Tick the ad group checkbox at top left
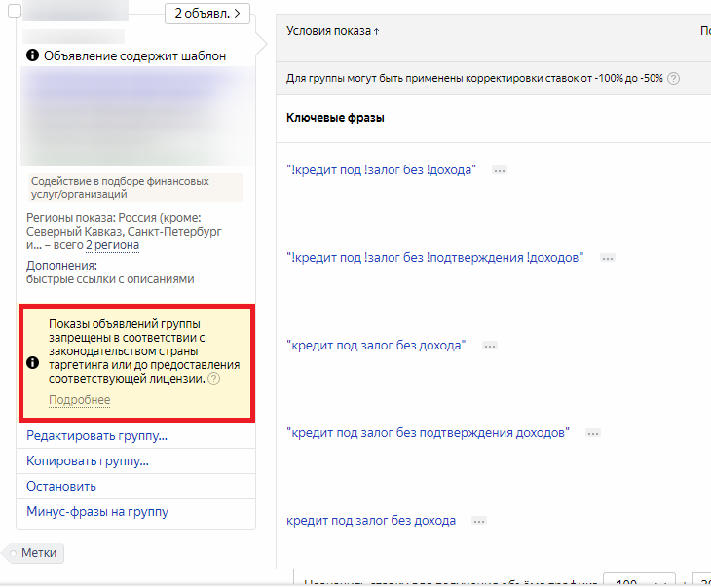The height and width of the screenshot is (588, 711). tap(15, 11)
